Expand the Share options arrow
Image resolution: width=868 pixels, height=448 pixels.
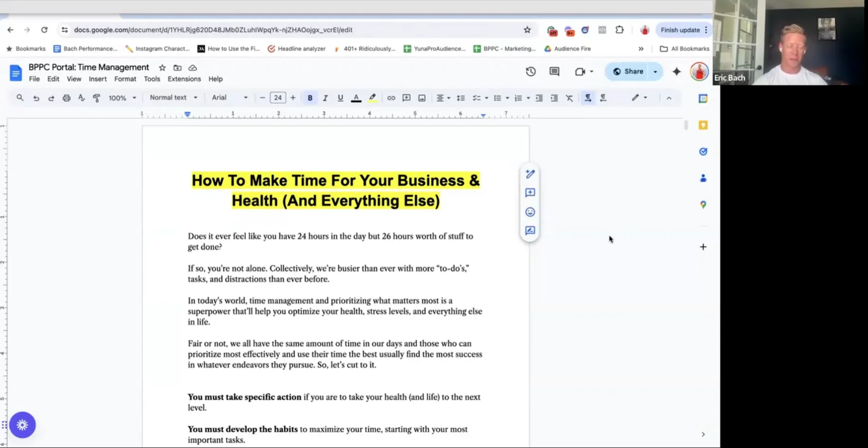pos(655,72)
